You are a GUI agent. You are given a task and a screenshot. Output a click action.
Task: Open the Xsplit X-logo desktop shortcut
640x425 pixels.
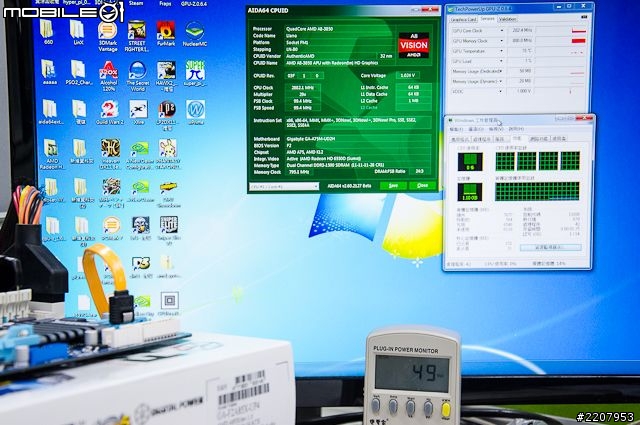point(138,112)
